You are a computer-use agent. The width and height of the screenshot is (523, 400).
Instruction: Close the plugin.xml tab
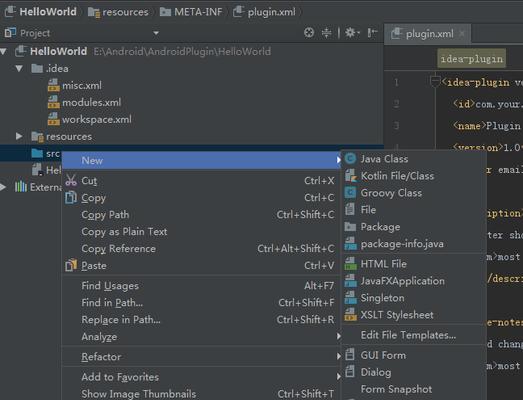[x=462, y=33]
